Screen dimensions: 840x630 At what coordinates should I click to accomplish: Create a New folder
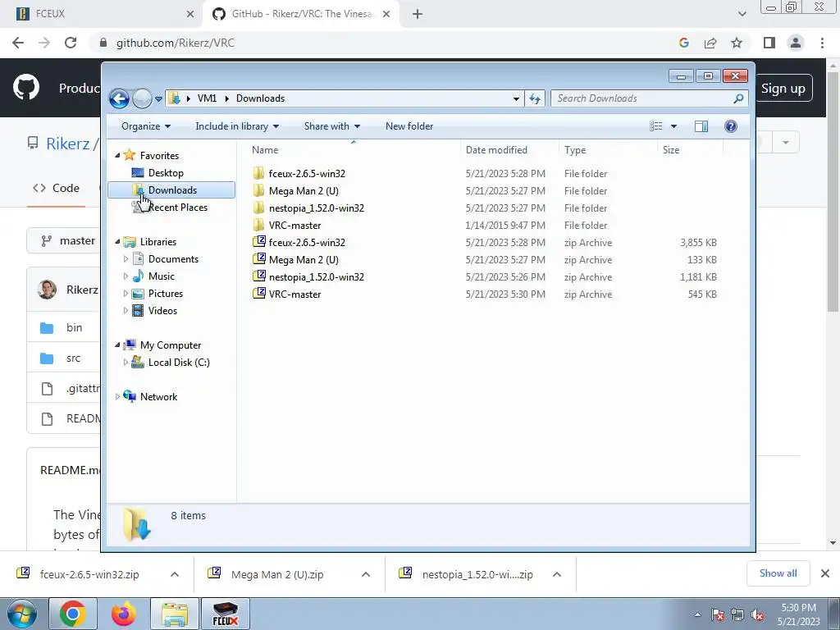409,126
